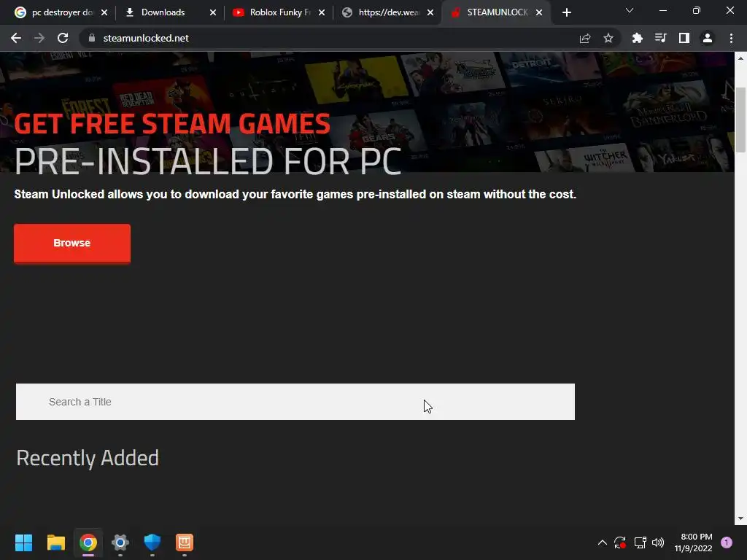Screen dimensions: 747x560
Task: Open the notification badge showing 1
Action: [727, 542]
